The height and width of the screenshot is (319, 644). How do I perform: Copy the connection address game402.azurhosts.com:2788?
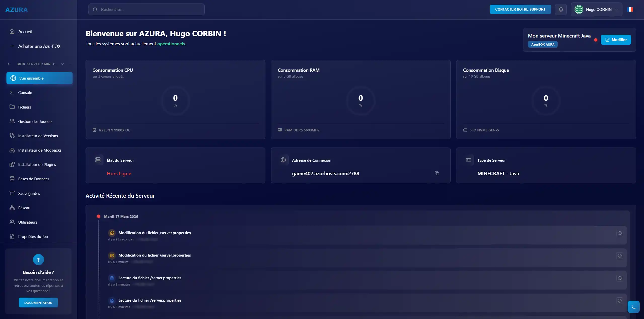(x=437, y=173)
